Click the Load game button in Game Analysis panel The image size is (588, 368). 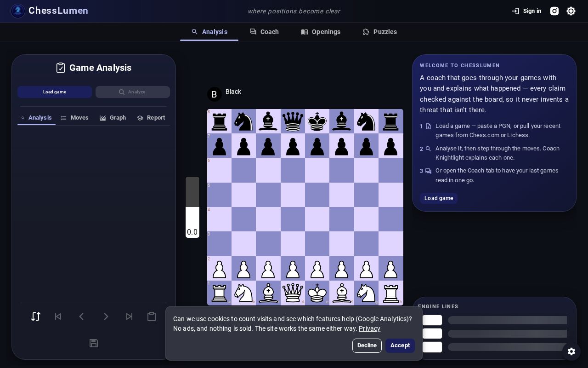pos(55,92)
